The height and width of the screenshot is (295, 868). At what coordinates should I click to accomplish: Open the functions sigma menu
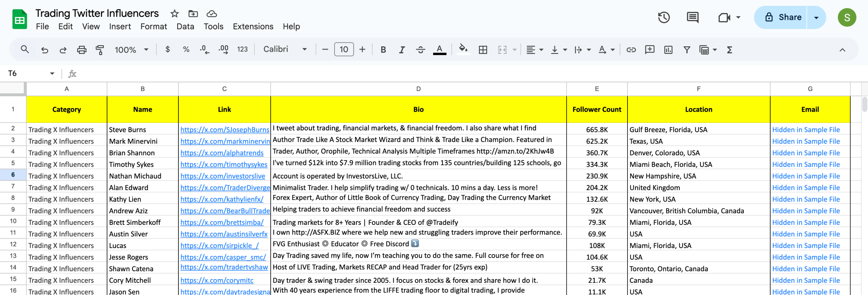point(729,50)
